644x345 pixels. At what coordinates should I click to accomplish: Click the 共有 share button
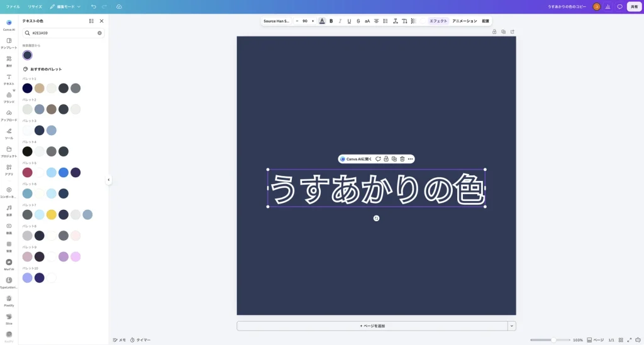point(634,6)
